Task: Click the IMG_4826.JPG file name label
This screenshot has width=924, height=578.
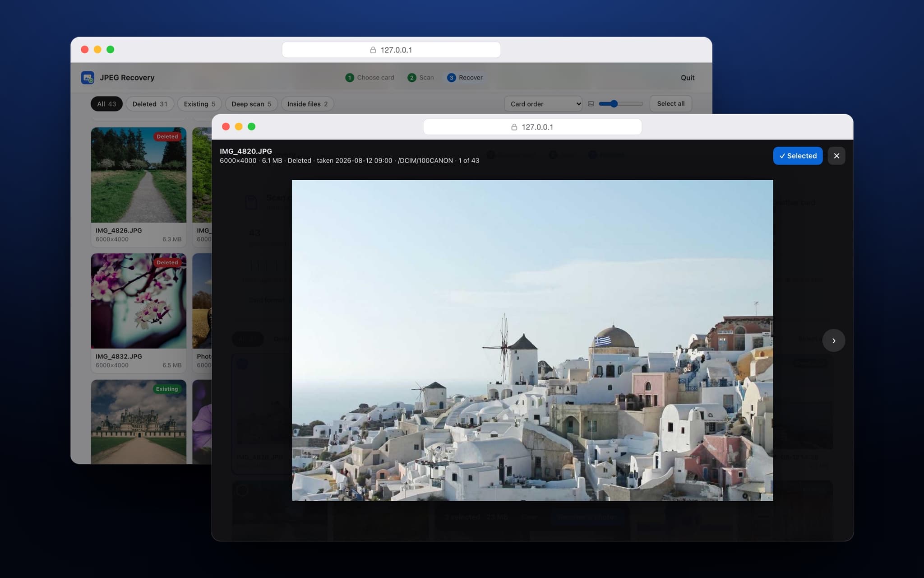Action: click(x=119, y=230)
